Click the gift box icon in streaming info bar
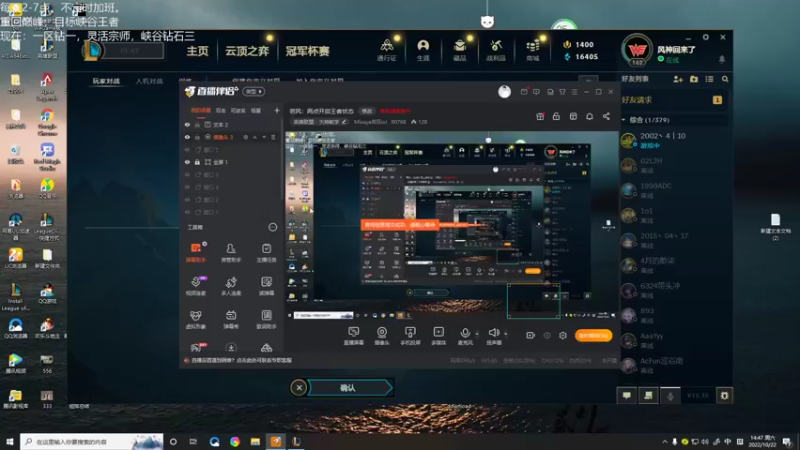Image resolution: width=800 pixels, height=450 pixels. tap(540, 116)
